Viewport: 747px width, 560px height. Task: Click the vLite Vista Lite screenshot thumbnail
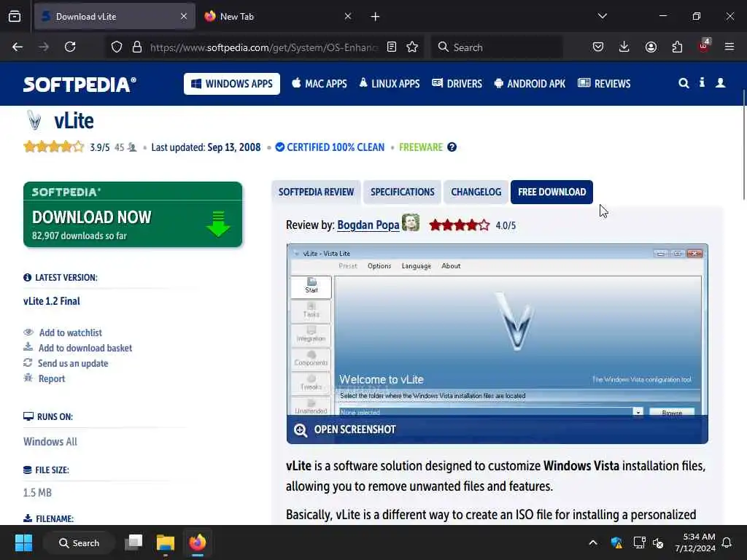point(497,330)
